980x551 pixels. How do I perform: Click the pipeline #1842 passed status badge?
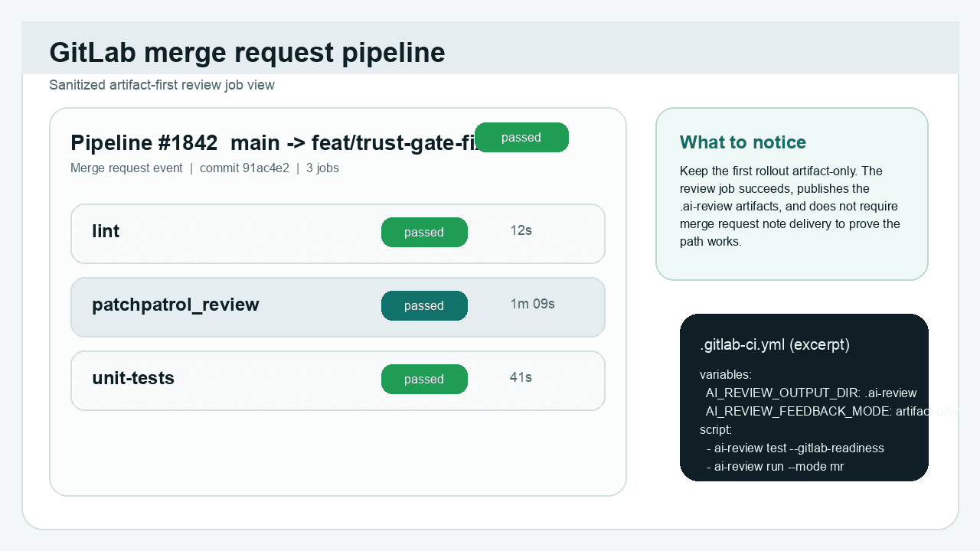pyautogui.click(x=521, y=137)
